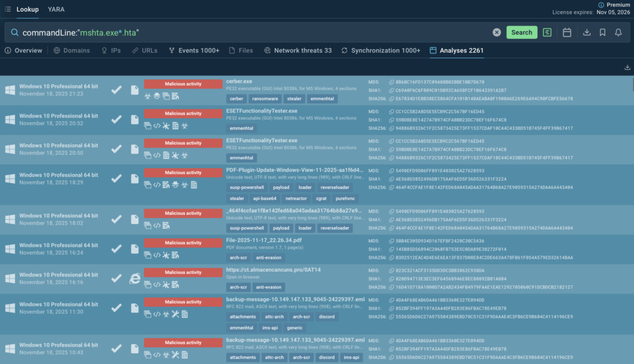634x364 pixels.
Task: Click the stealer tag on cerber.exe row
Action: pyautogui.click(x=294, y=98)
